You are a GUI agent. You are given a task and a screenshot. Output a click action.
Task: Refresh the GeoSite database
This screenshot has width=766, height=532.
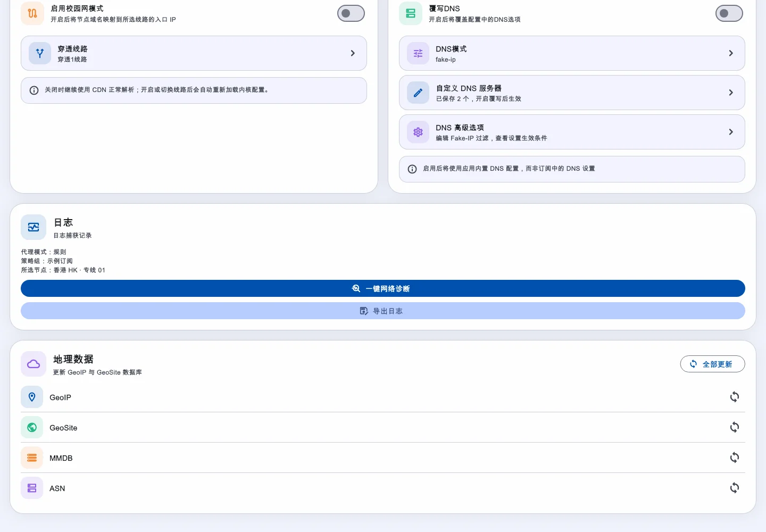click(x=735, y=427)
